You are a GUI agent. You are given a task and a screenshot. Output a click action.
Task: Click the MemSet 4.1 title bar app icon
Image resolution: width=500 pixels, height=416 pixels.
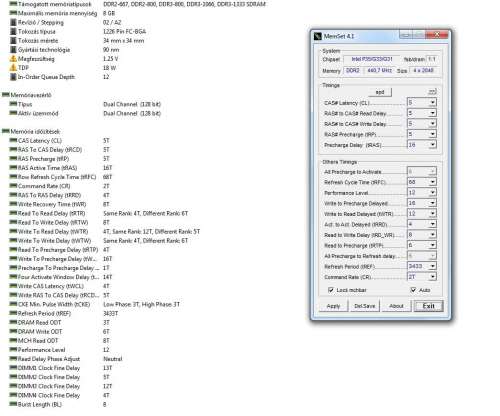(x=318, y=36)
